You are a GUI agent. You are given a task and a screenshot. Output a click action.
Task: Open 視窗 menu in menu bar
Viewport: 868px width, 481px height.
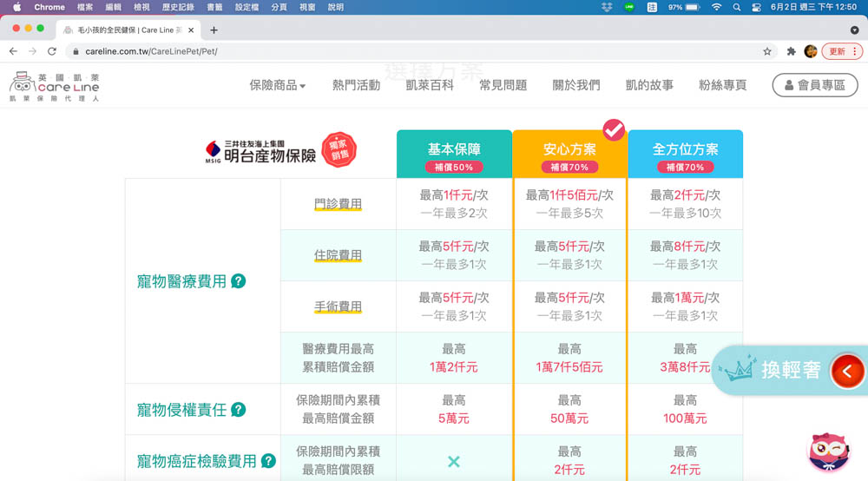point(306,7)
